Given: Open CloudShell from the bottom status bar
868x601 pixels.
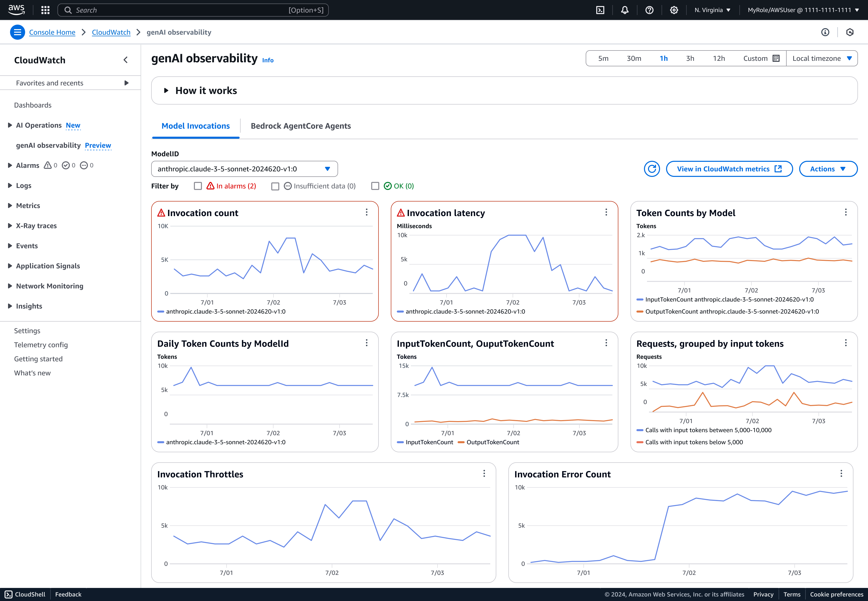Looking at the screenshot, I should click(25, 594).
